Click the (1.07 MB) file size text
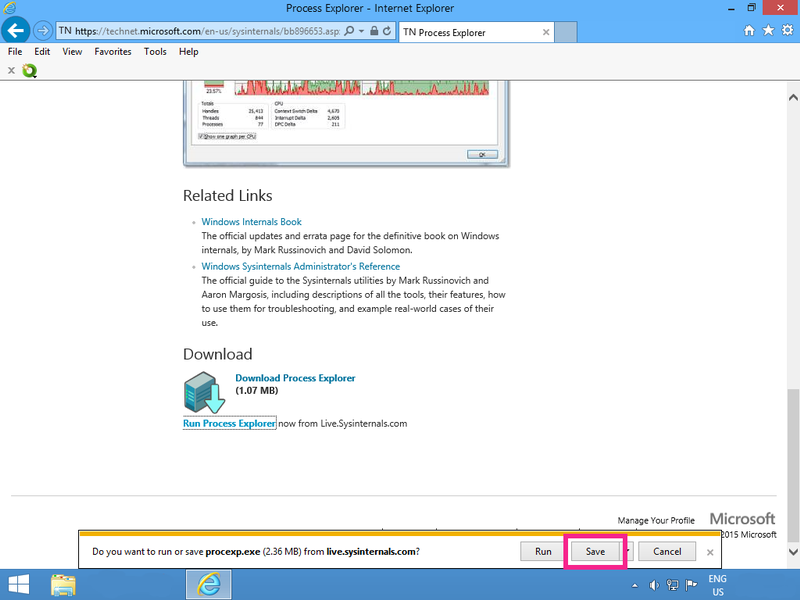This screenshot has width=800, height=600. tap(257, 391)
